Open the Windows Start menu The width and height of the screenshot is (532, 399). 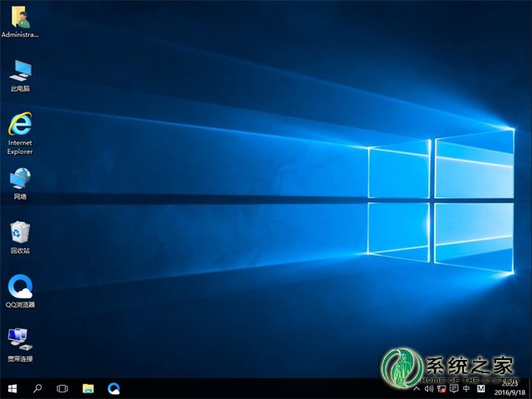[x=12, y=388]
